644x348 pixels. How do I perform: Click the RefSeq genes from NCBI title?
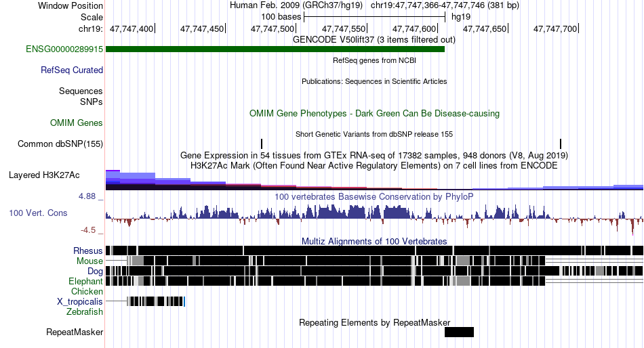click(x=374, y=60)
